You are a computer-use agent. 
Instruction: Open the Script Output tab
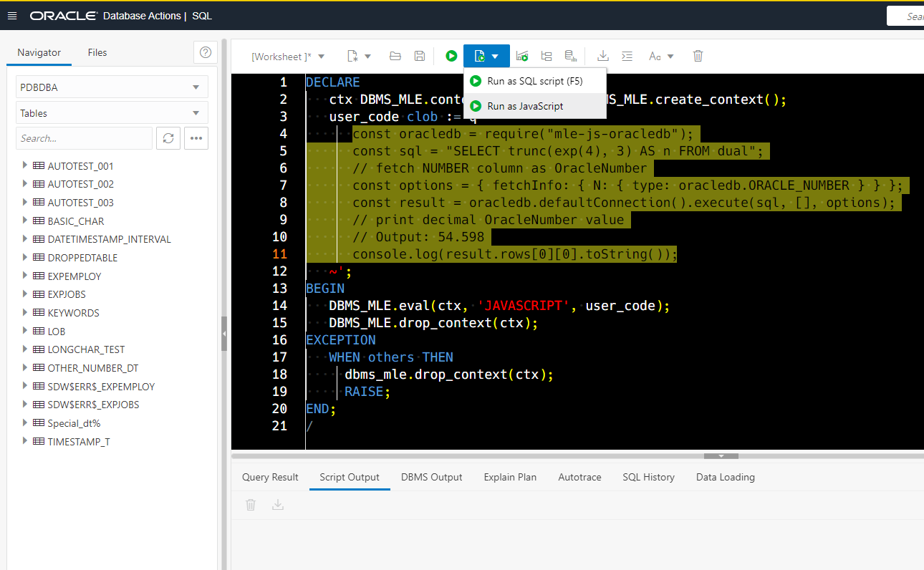click(350, 477)
